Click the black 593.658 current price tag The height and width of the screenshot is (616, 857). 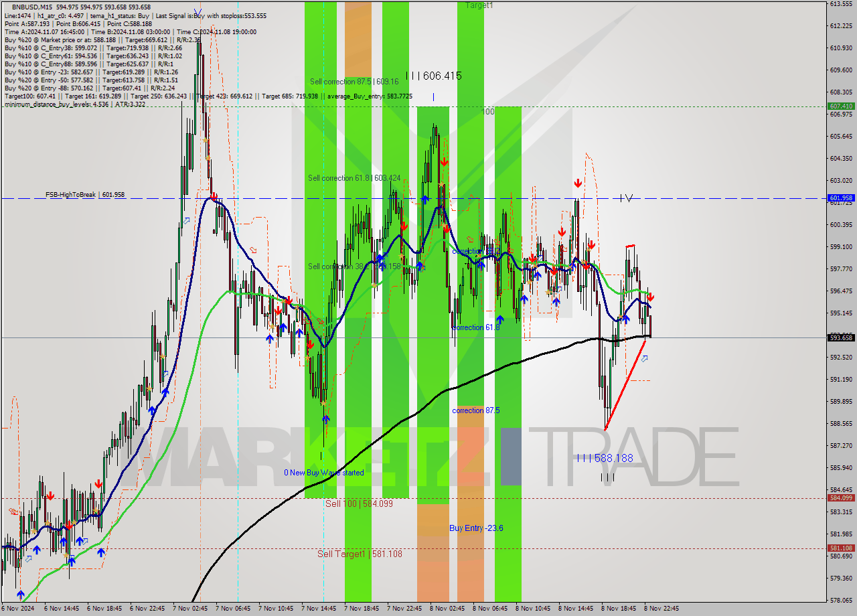coord(841,337)
